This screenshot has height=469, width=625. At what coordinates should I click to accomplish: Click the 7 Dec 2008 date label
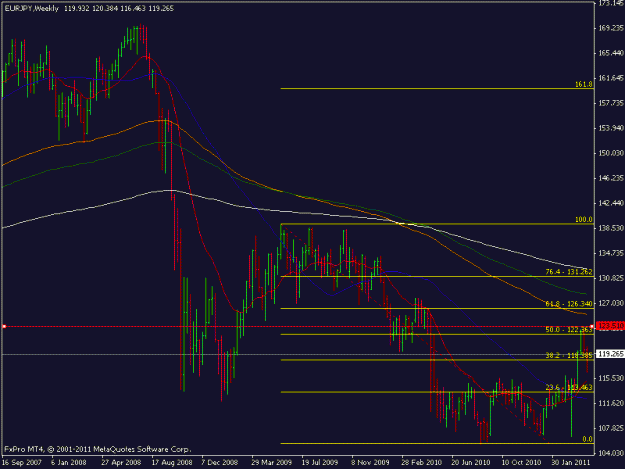220,463
